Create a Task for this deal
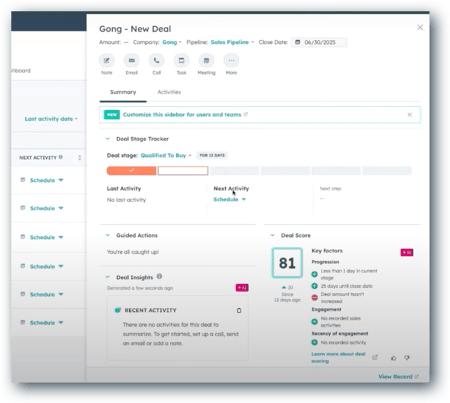Image resolution: width=450 pixels, height=403 pixels. coord(181,61)
